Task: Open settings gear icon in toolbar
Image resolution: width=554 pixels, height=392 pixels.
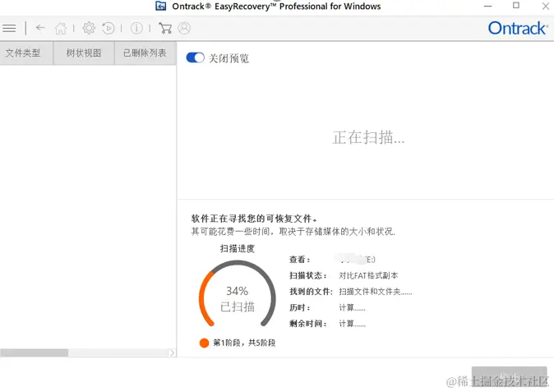Action: pyautogui.click(x=89, y=28)
